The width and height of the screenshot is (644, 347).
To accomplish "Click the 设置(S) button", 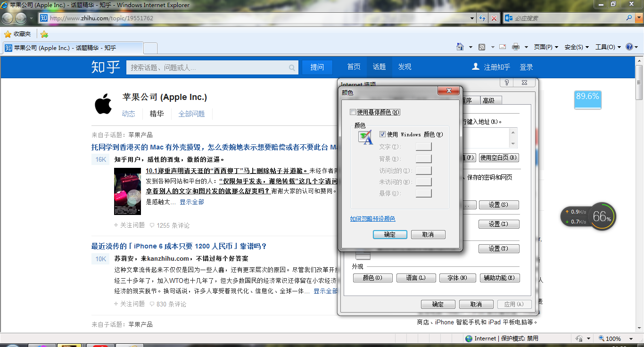I will tap(499, 205).
